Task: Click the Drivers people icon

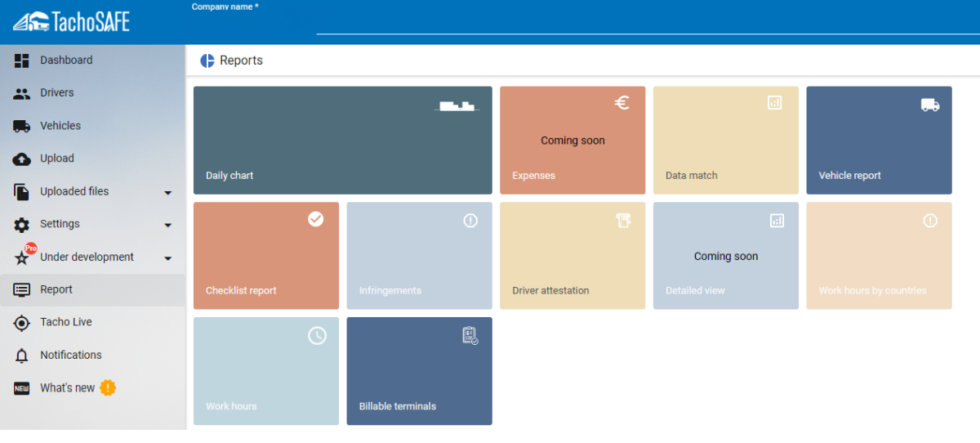Action: point(22,93)
